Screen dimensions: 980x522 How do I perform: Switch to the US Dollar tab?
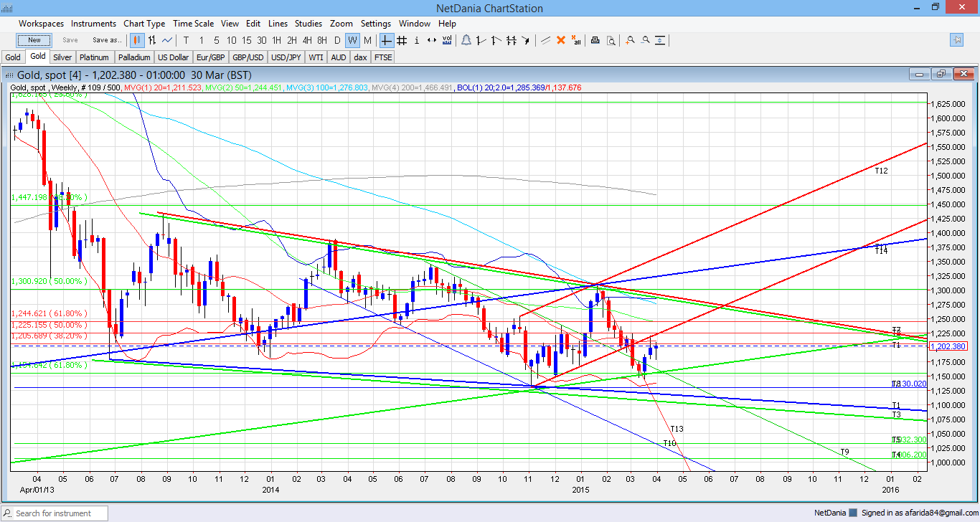tap(173, 57)
